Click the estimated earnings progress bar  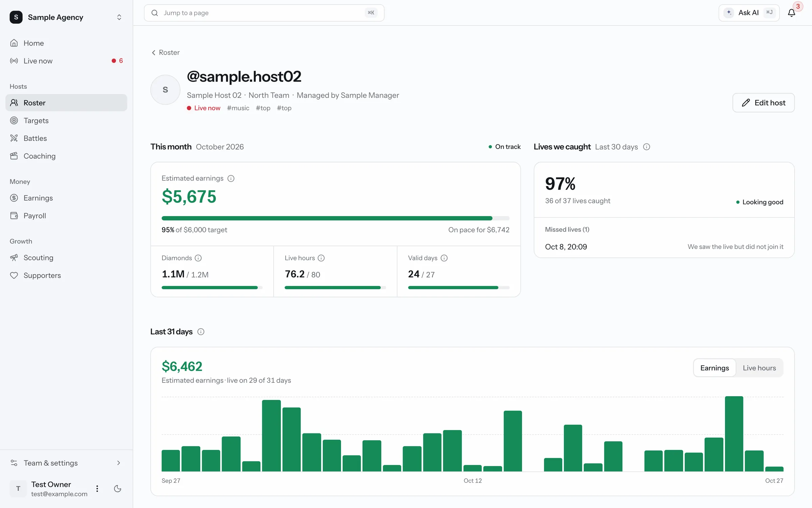[x=336, y=218]
